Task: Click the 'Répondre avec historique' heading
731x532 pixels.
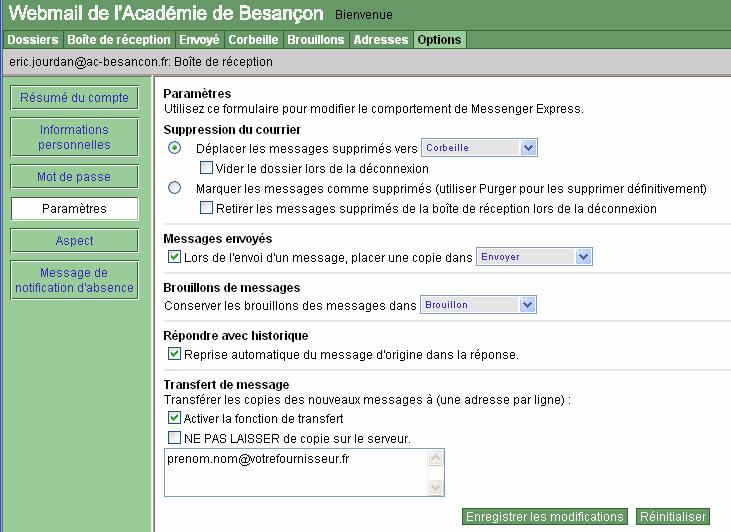Action: pyautogui.click(x=236, y=336)
